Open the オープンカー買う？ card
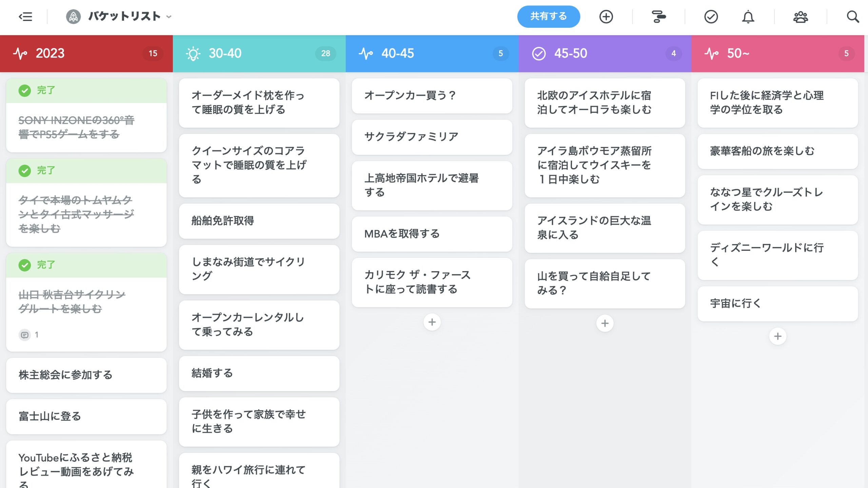Image resolution: width=868 pixels, height=488 pixels. tap(432, 96)
